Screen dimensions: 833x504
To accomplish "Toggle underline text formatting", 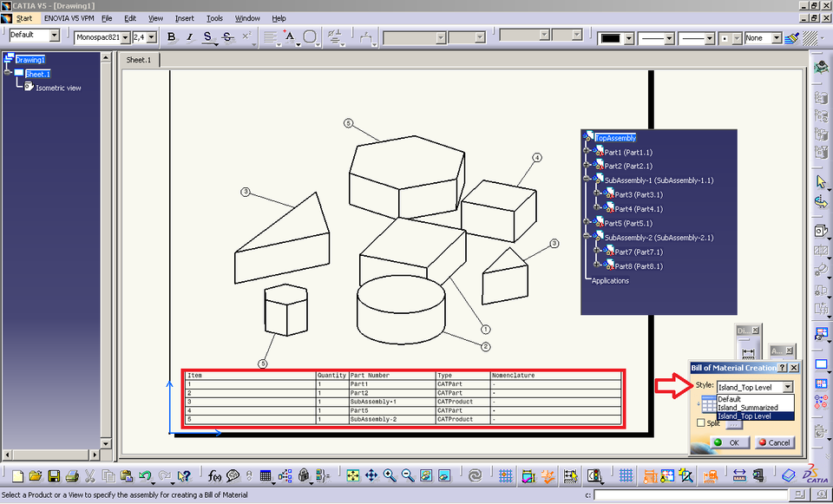I will point(207,37).
